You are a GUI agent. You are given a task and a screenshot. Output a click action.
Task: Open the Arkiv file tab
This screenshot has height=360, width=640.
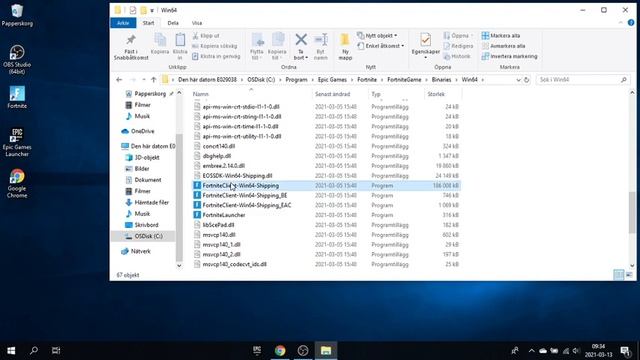123,23
